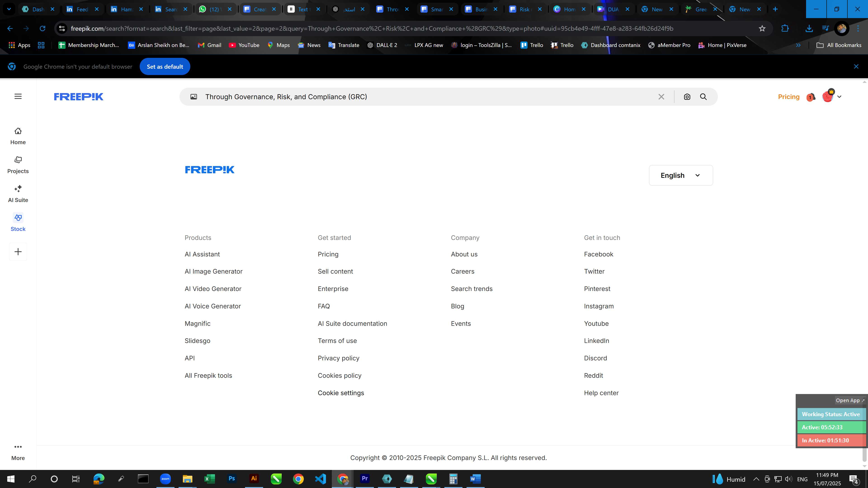Open the DALL·E 2 bookmark
Viewport: 868px width, 488px height.
click(382, 45)
